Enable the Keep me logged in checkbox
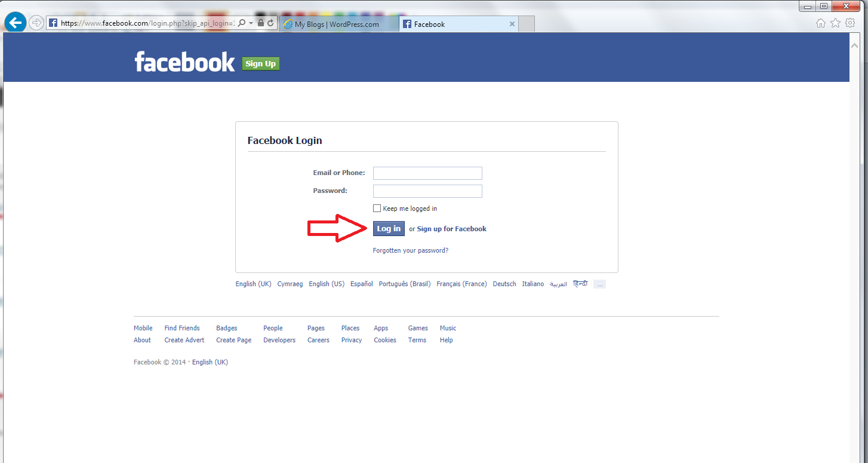This screenshot has width=868, height=463. pos(377,208)
